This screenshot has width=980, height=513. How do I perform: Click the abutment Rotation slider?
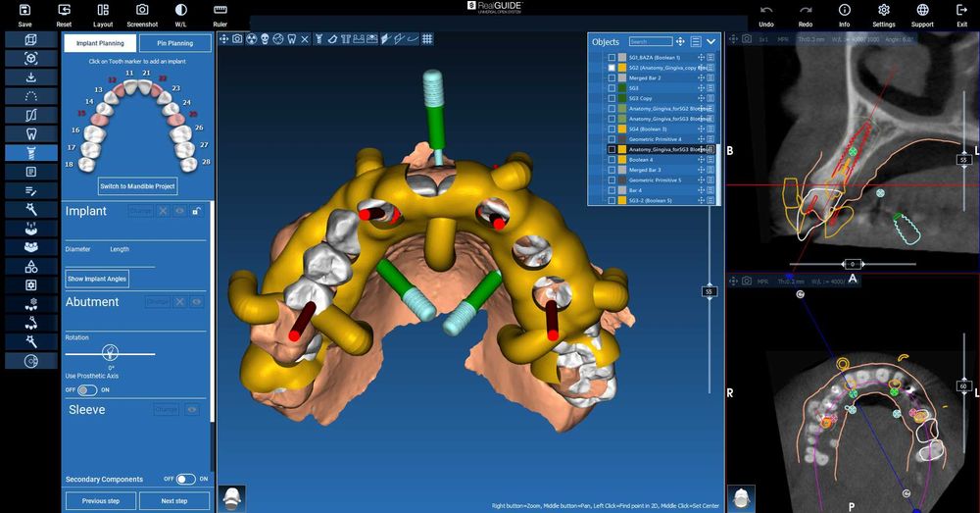[110, 353]
